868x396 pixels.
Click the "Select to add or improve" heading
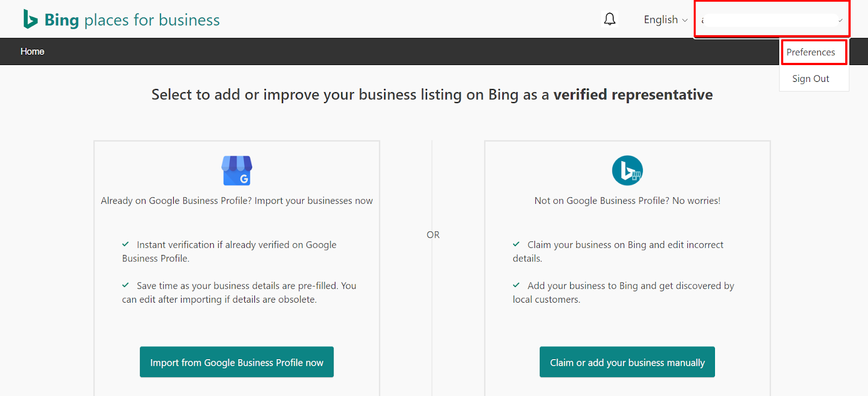click(432, 95)
